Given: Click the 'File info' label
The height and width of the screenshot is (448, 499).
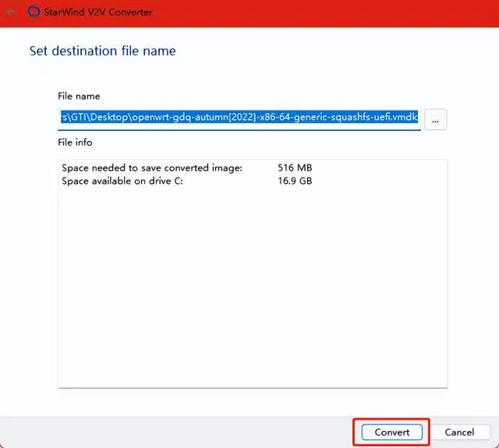Looking at the screenshot, I should coord(75,143).
